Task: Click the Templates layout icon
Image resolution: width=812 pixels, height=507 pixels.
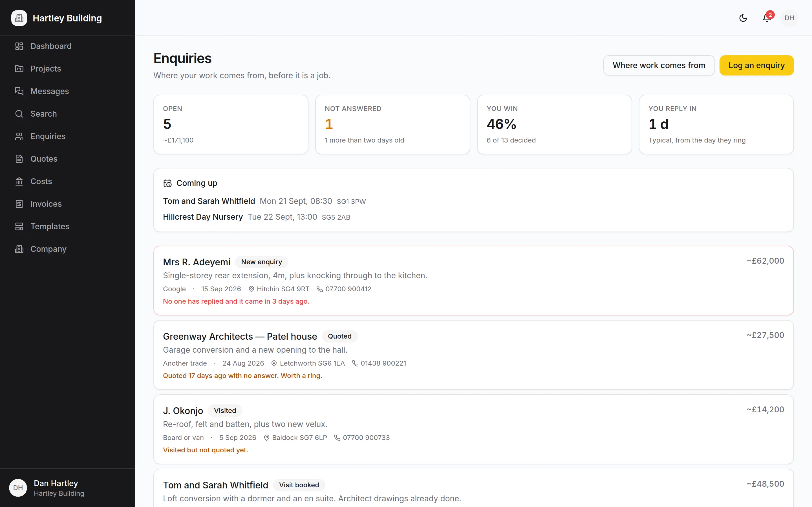Action: [19, 226]
